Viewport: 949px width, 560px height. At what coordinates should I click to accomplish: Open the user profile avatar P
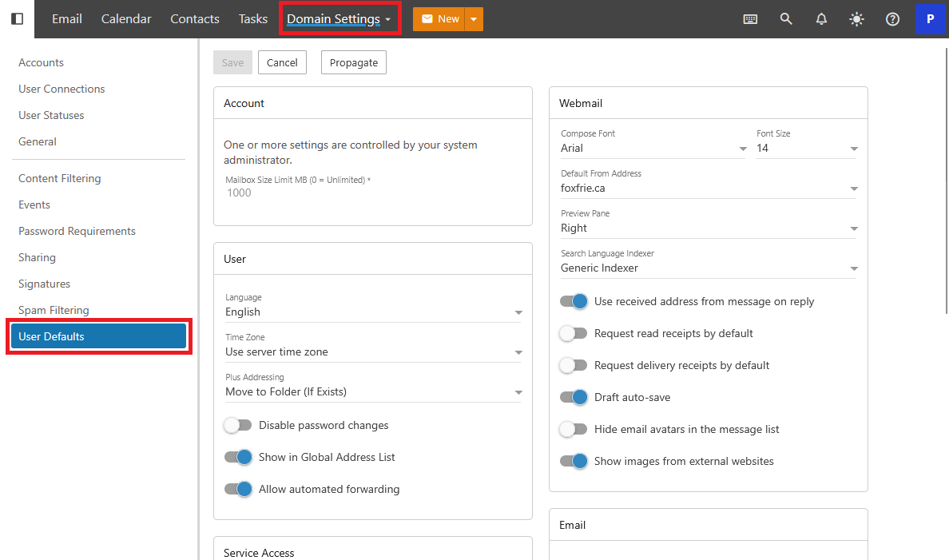click(x=930, y=19)
